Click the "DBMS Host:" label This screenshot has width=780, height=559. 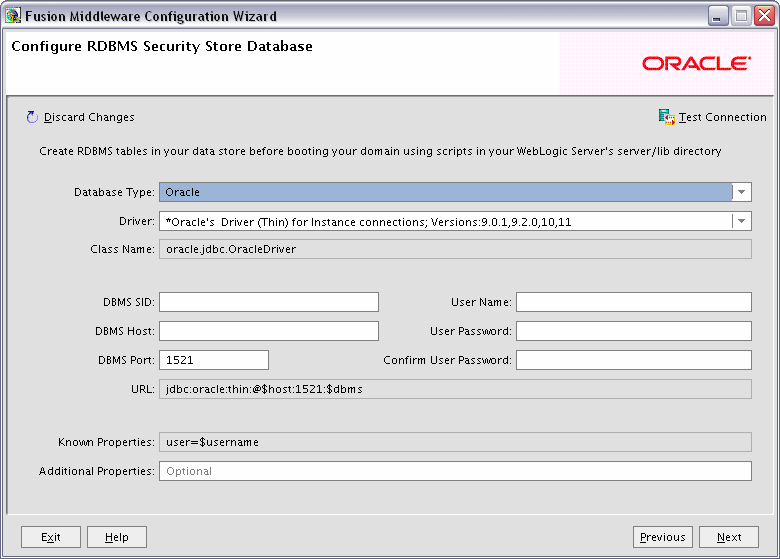pos(125,331)
